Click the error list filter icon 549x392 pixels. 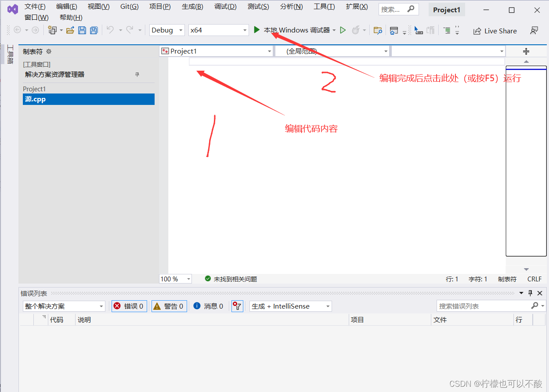237,306
